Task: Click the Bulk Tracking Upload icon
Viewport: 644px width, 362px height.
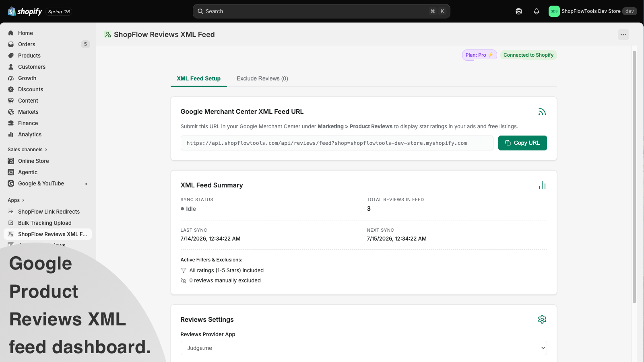Action: point(11,223)
